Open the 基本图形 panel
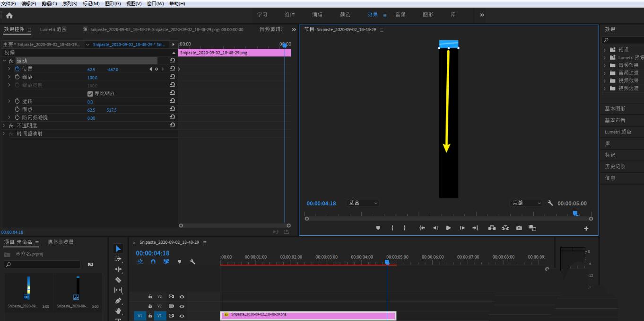This screenshot has height=321, width=644. pos(615,108)
